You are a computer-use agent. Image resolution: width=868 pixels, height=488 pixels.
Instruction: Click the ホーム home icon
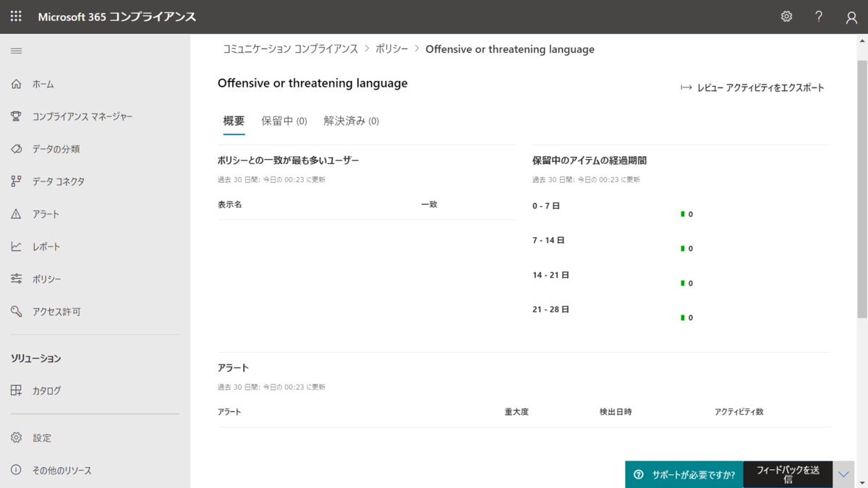point(16,84)
